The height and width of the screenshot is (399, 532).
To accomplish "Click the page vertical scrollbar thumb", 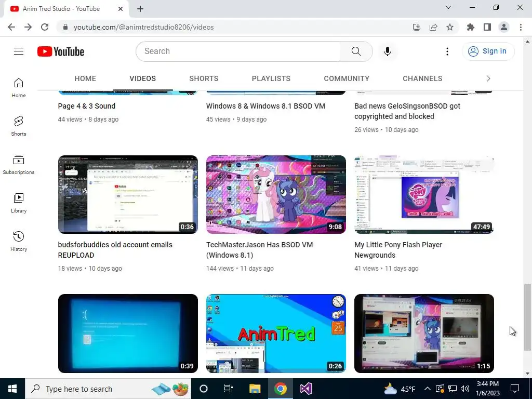I will click(527, 317).
